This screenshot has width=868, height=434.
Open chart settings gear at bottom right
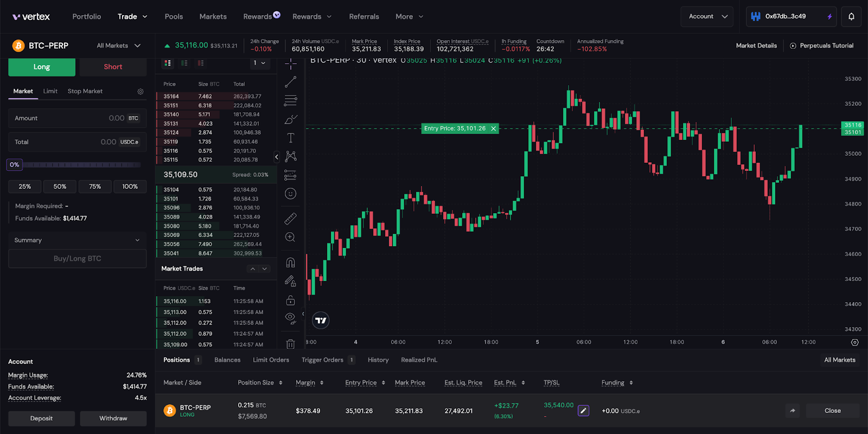[x=855, y=342]
